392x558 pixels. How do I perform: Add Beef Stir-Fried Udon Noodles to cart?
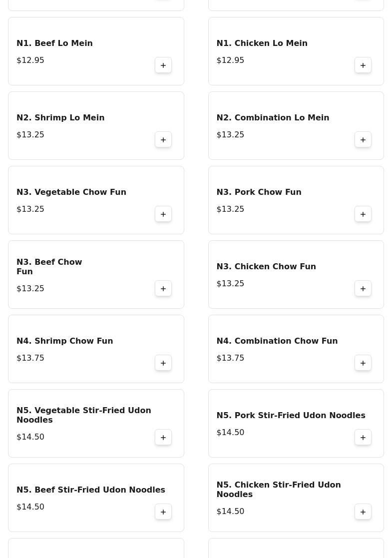pyautogui.click(x=163, y=512)
